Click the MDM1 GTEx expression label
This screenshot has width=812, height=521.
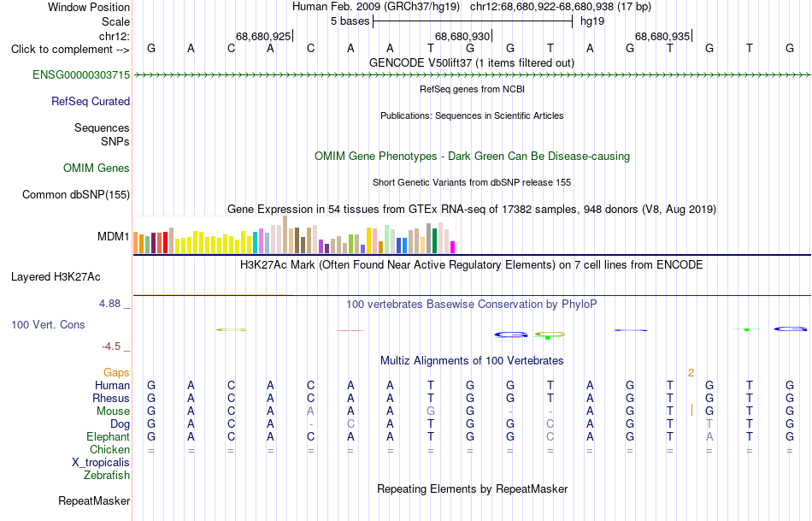114,236
